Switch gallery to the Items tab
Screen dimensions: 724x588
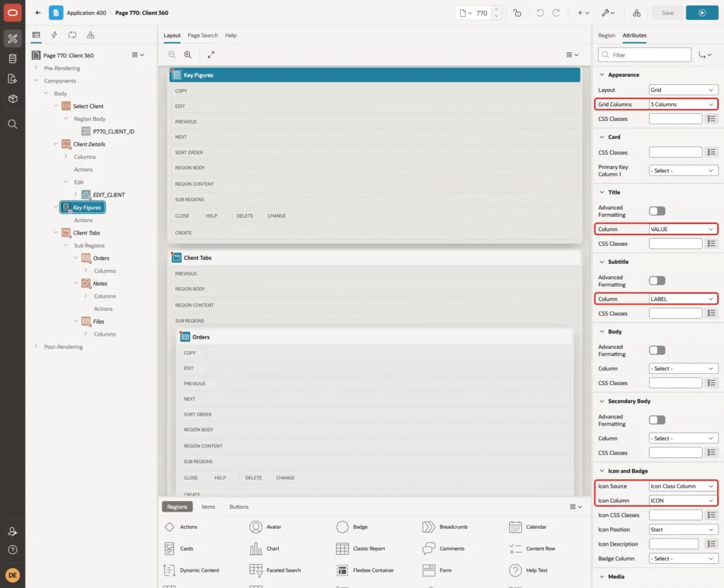(209, 507)
